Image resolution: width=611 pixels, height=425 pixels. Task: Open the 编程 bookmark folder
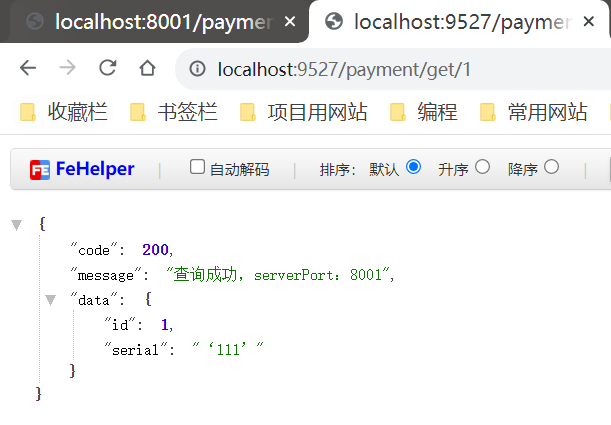424,112
